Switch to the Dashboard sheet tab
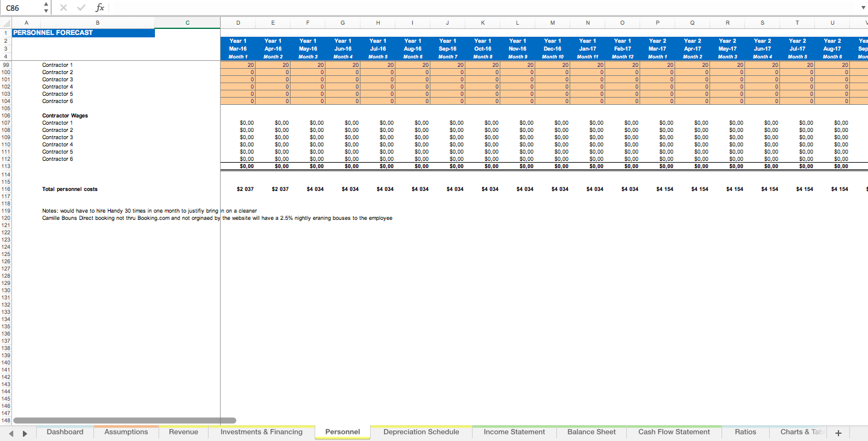 [x=64, y=432]
